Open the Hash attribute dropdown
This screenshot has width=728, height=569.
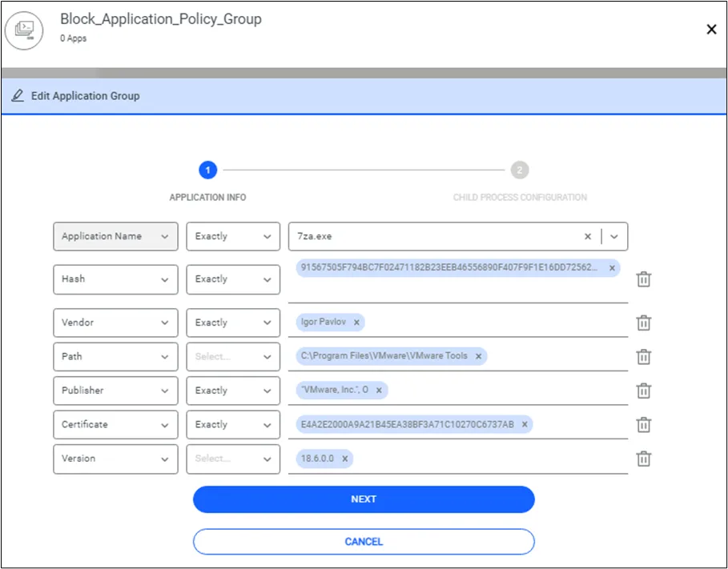coord(115,279)
